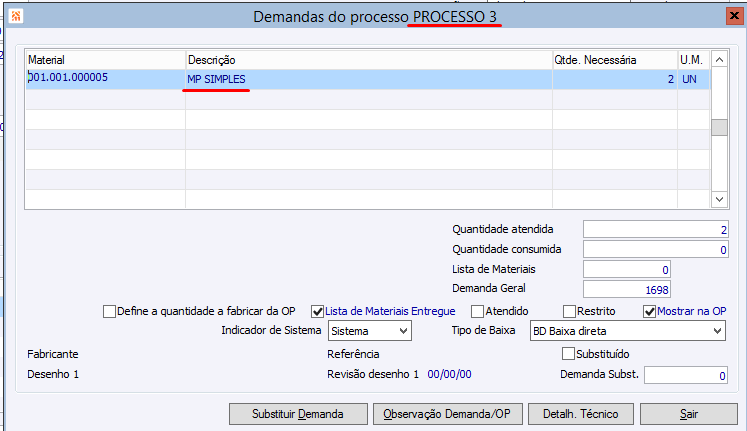
Task: Click the orange application icon in title bar
Action: click(16, 16)
